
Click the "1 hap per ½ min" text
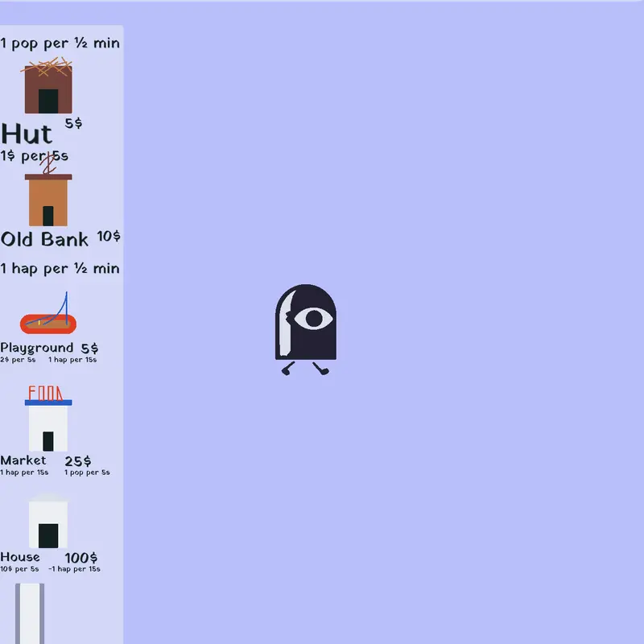[60, 269]
